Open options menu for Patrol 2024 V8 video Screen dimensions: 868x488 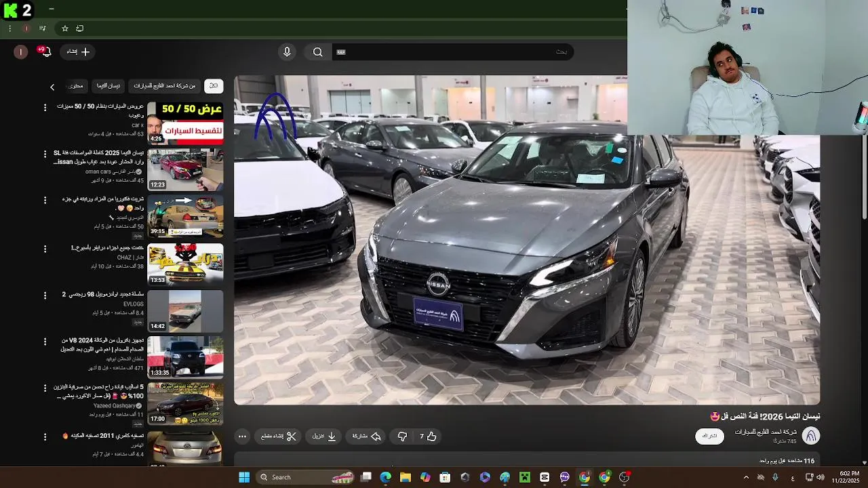45,342
